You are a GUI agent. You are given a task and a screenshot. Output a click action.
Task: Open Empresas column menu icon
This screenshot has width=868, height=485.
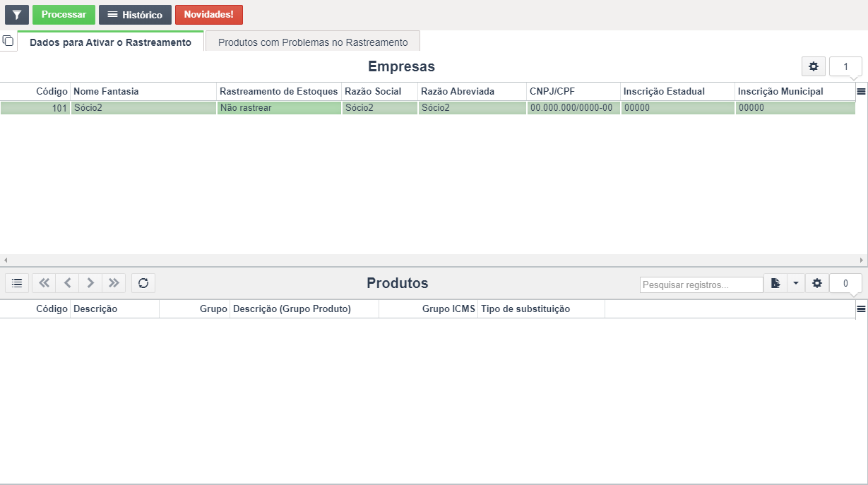pyautogui.click(x=861, y=91)
